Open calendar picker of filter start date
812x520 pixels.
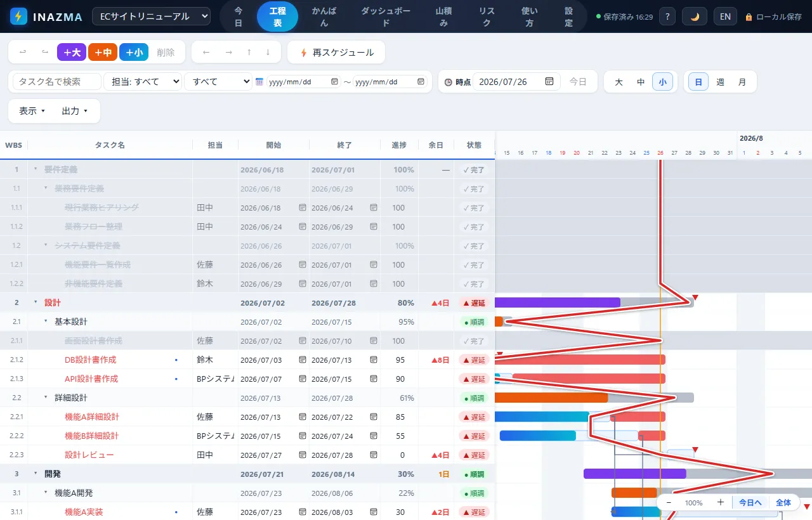click(335, 82)
